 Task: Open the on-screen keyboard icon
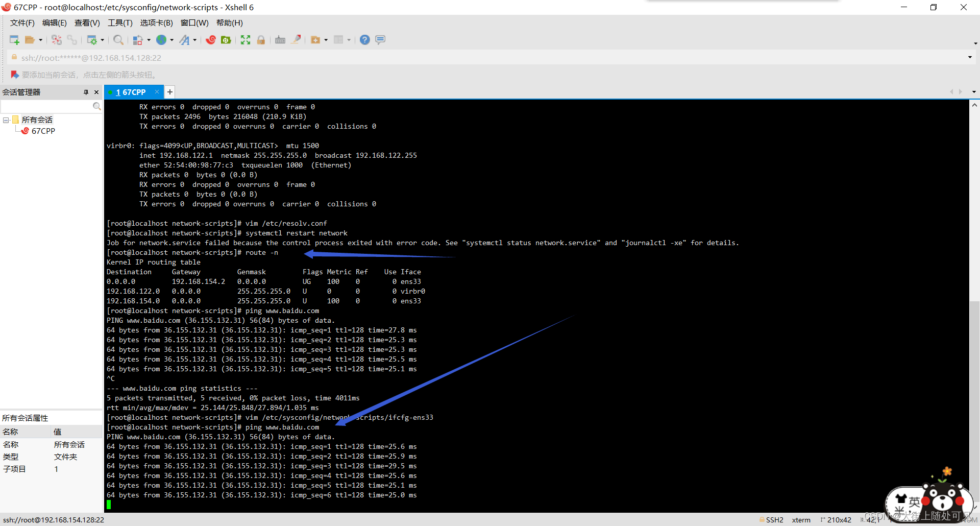pyautogui.click(x=280, y=40)
